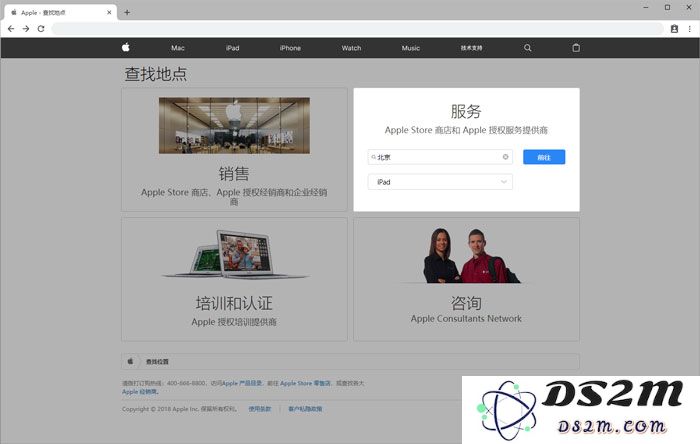Screen dimensions: 700x444
Task: Select the Apple 查找地点 browser tab
Action: coord(61,12)
